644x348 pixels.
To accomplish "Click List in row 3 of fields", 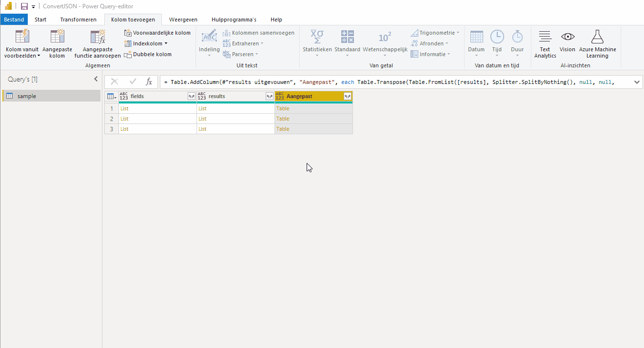I will pos(124,129).
